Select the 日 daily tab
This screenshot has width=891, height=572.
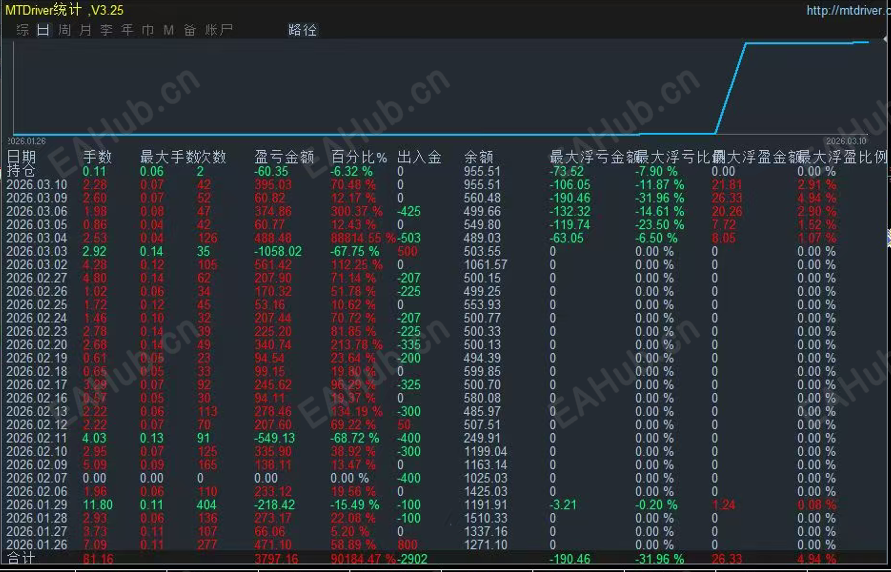click(x=44, y=30)
